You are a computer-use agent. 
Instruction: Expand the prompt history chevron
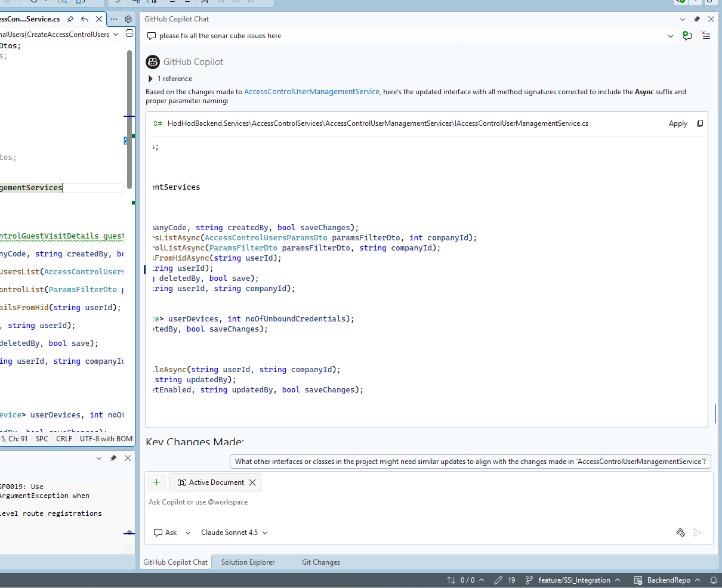click(x=669, y=36)
